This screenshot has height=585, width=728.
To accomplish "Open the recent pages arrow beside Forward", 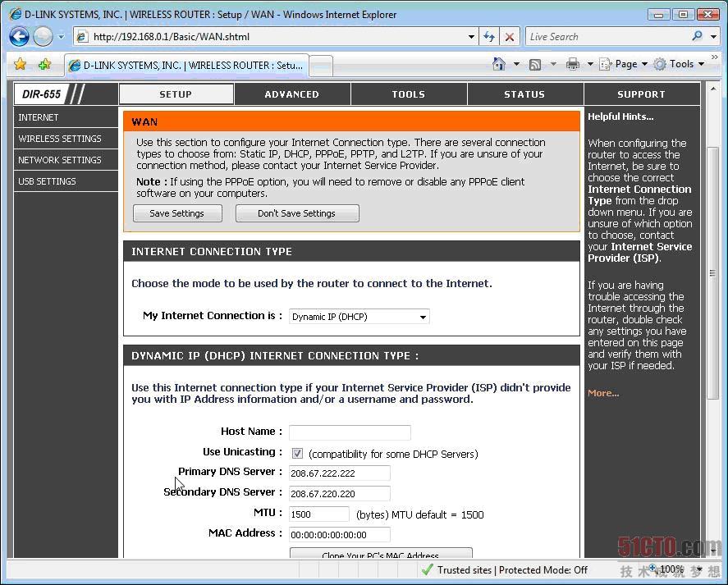I will [61, 37].
